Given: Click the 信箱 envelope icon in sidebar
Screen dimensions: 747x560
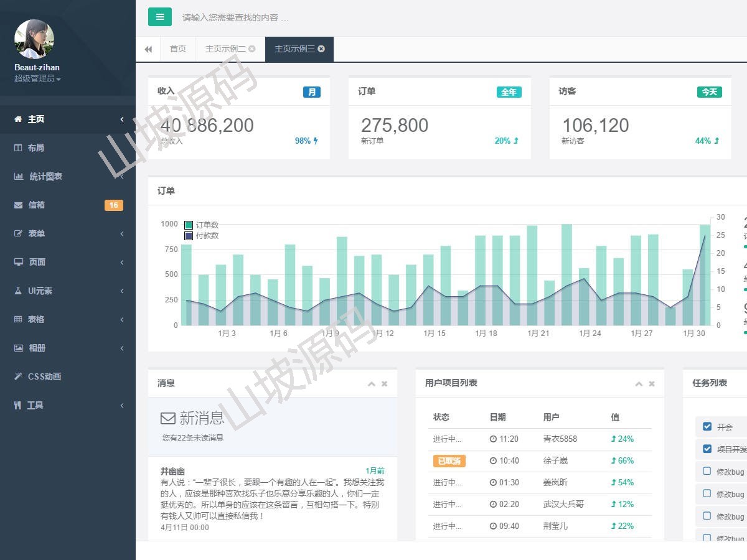Looking at the screenshot, I should tap(19, 205).
